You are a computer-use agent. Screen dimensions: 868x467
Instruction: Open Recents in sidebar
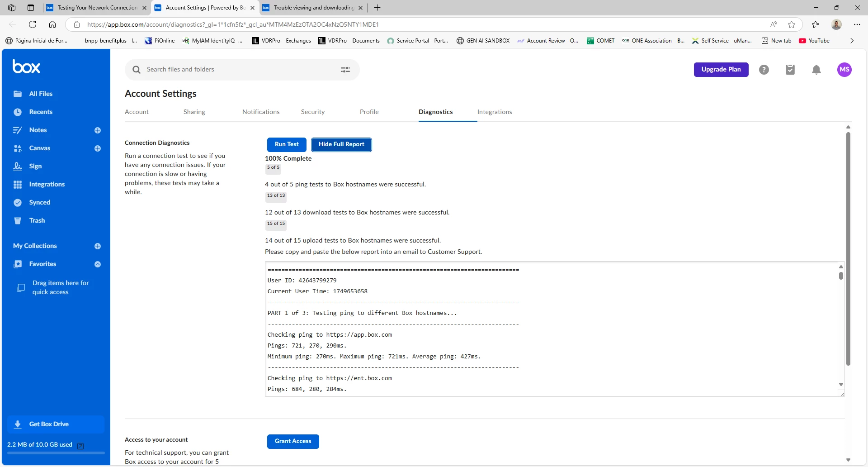[41, 112]
